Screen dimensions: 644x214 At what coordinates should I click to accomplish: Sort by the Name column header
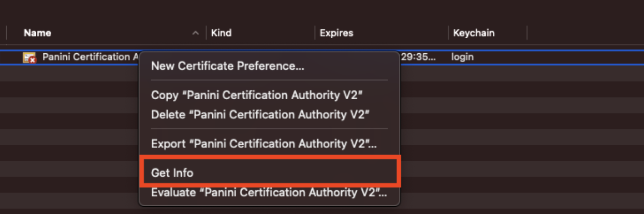click(38, 33)
